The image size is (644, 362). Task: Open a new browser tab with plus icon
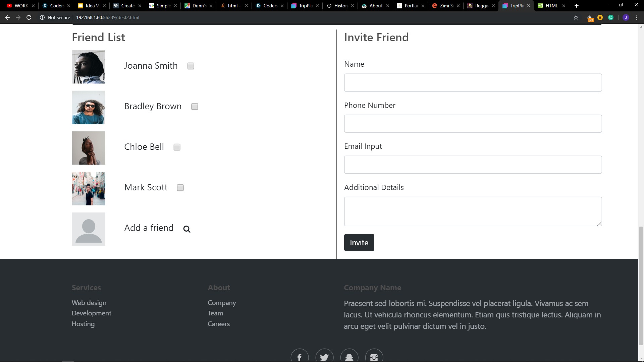pos(577,6)
